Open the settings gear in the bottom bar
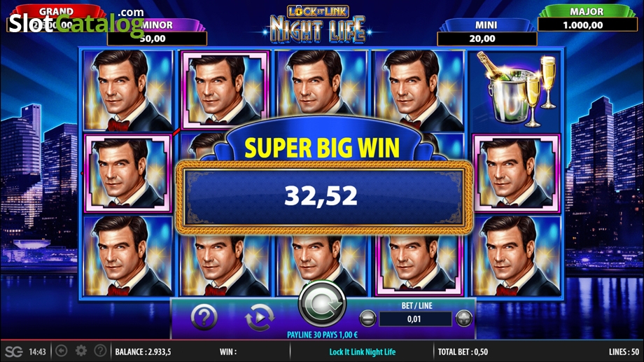The height and width of the screenshot is (362, 644). coord(81,351)
